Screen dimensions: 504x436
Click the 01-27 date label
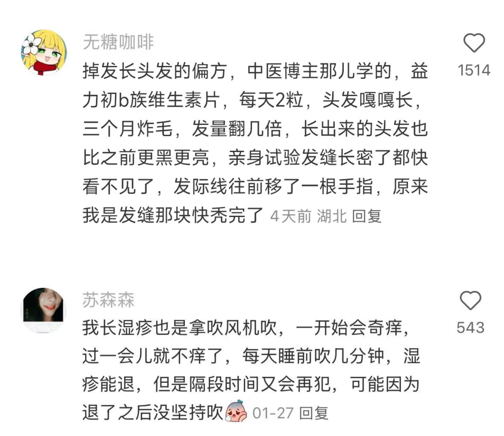[x=273, y=413]
